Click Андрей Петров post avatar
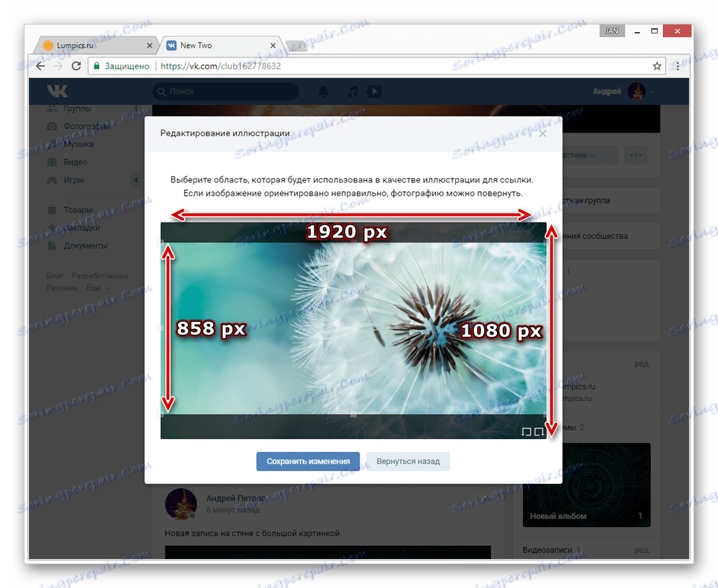The image size is (718, 588). (181, 504)
